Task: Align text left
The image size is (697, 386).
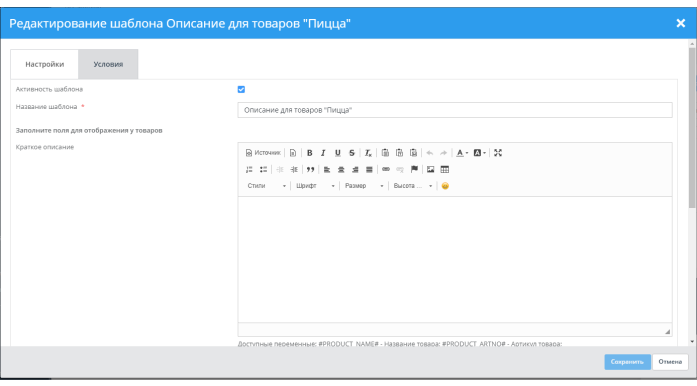Action: 327,169
